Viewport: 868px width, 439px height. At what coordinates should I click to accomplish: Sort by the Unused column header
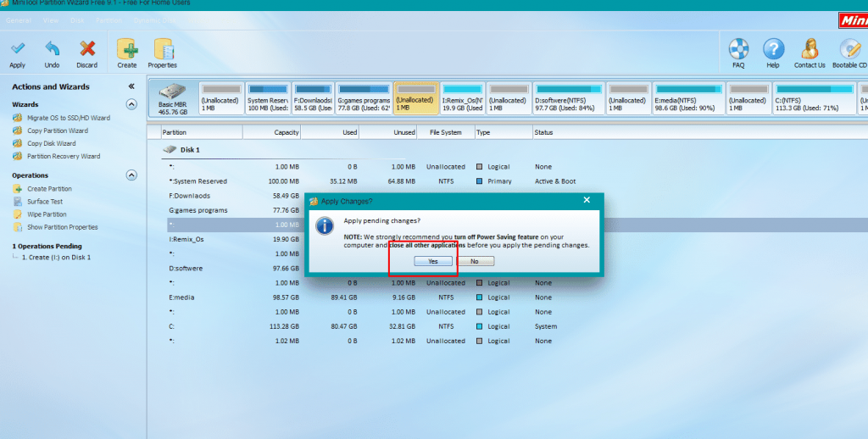click(388, 132)
